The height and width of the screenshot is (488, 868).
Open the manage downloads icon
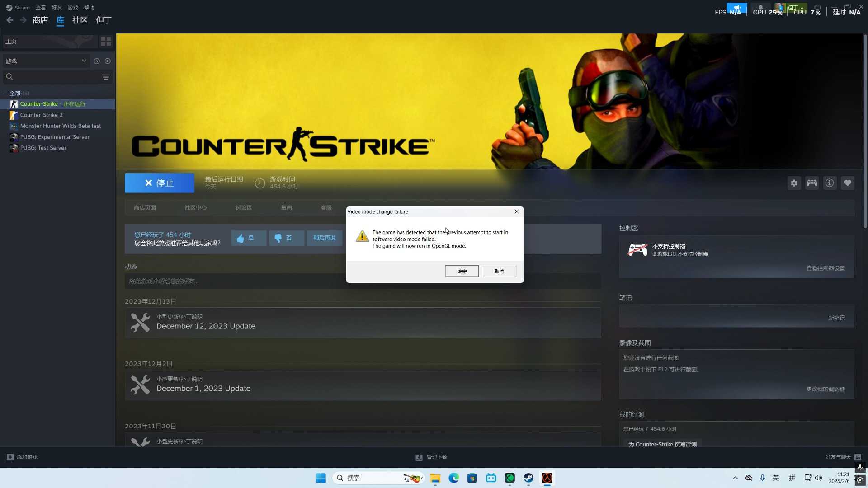click(x=419, y=458)
